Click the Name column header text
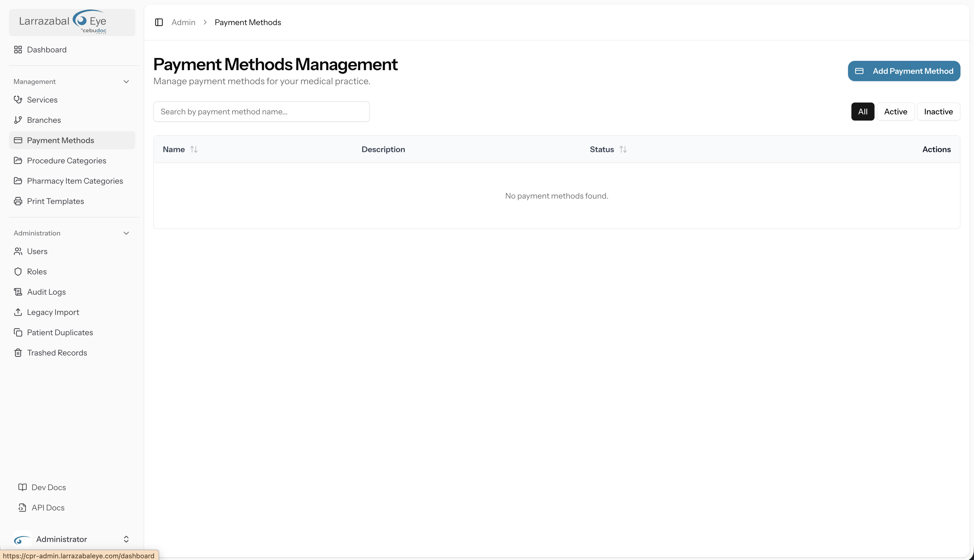Image resolution: width=974 pixels, height=560 pixels. [x=174, y=149]
